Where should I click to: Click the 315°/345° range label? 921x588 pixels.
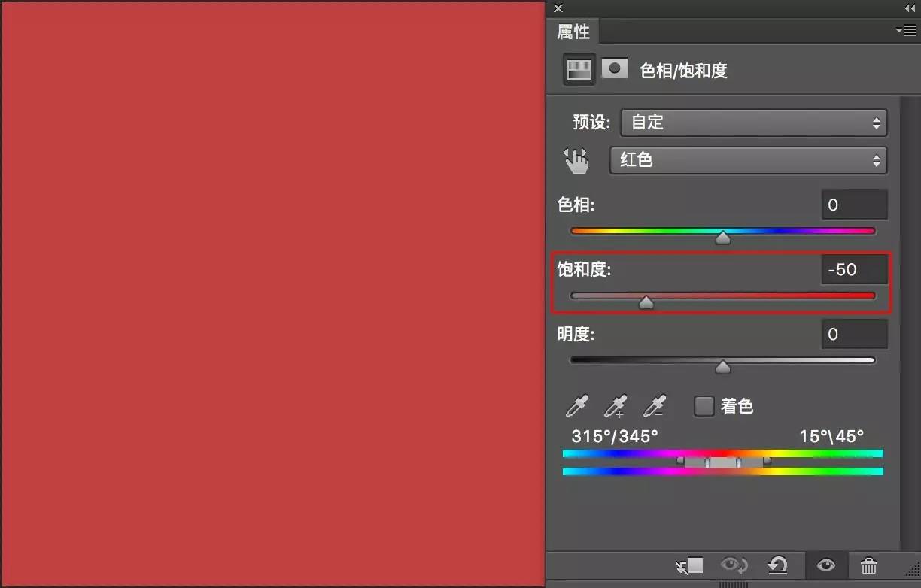615,436
